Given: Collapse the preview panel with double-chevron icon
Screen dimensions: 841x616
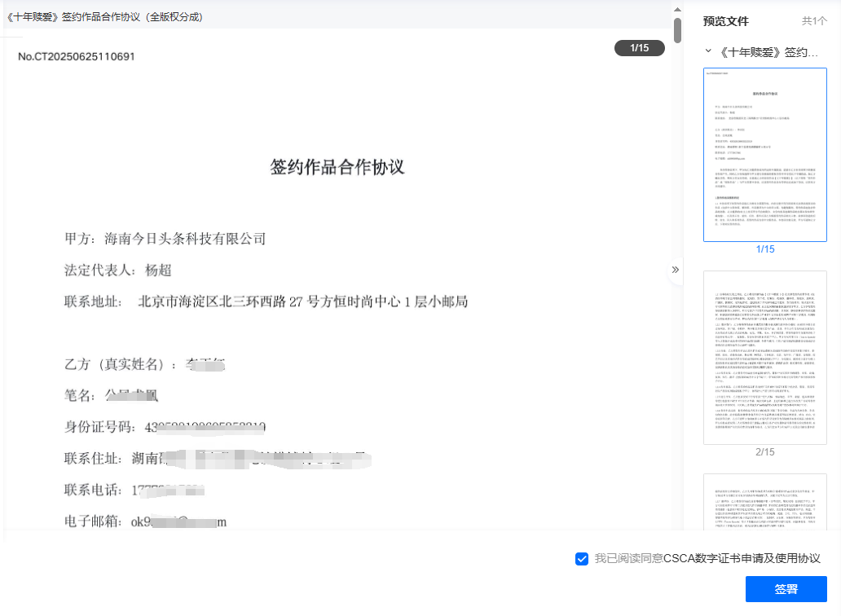Looking at the screenshot, I should (676, 270).
